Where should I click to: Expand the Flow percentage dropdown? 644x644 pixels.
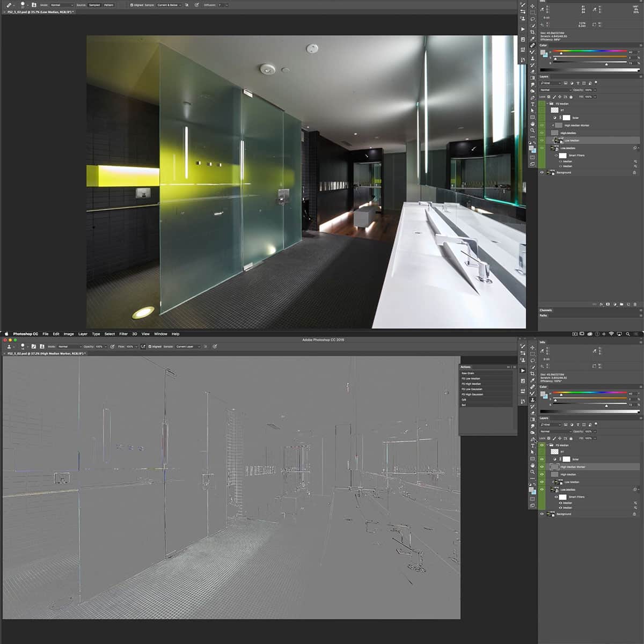(x=135, y=347)
